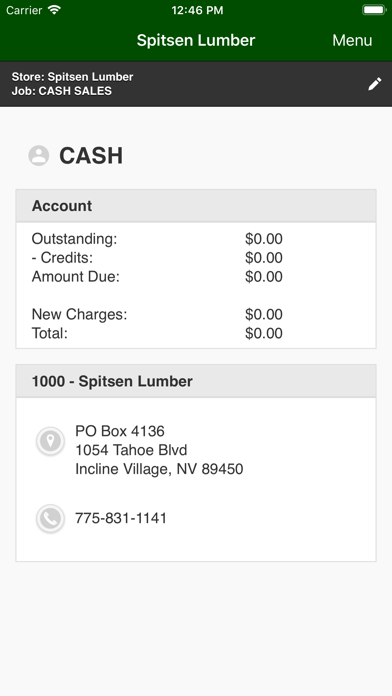Select the Account section header
This screenshot has width=392, height=696.
(196, 206)
